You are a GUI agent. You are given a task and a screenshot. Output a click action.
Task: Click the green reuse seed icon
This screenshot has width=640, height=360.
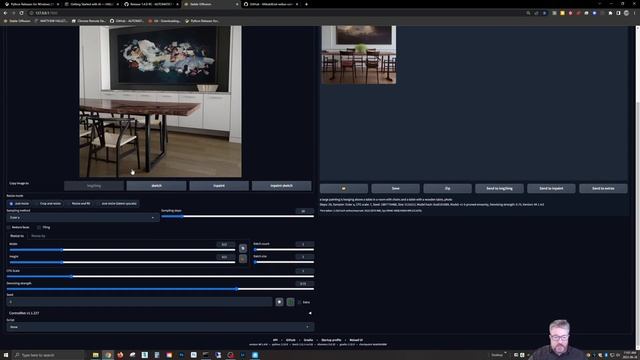point(290,302)
